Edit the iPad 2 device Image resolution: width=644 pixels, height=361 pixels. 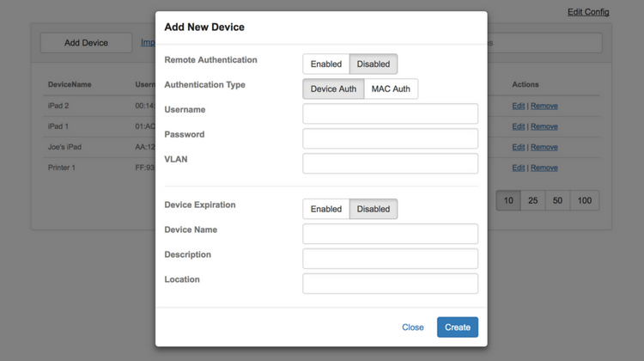[x=519, y=106]
